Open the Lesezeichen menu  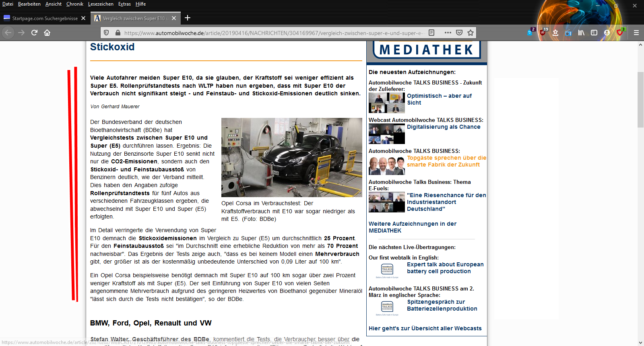coord(101,4)
